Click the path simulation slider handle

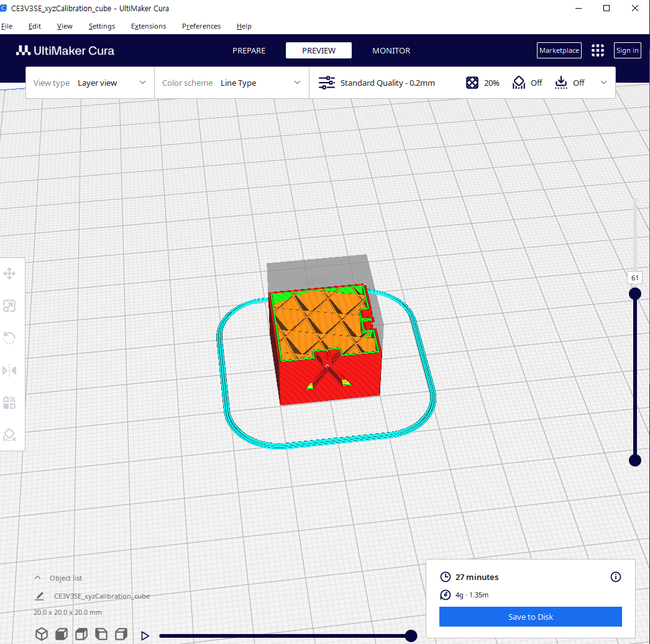click(411, 636)
